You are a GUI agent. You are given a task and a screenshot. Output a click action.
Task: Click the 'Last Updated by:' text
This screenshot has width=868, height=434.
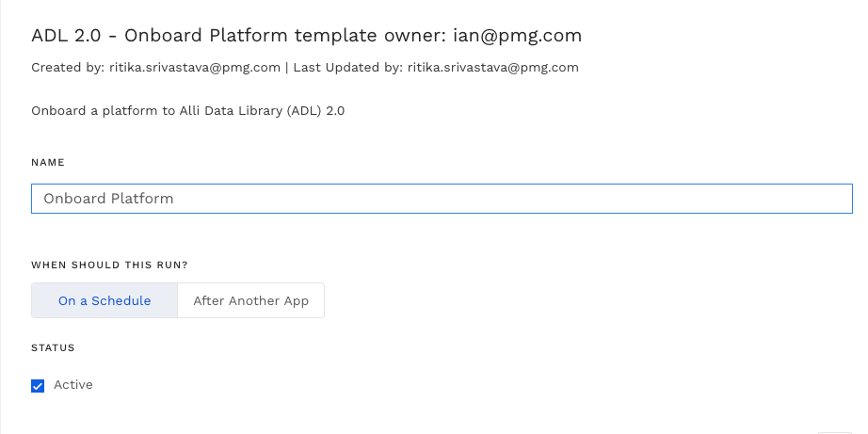coord(347,68)
